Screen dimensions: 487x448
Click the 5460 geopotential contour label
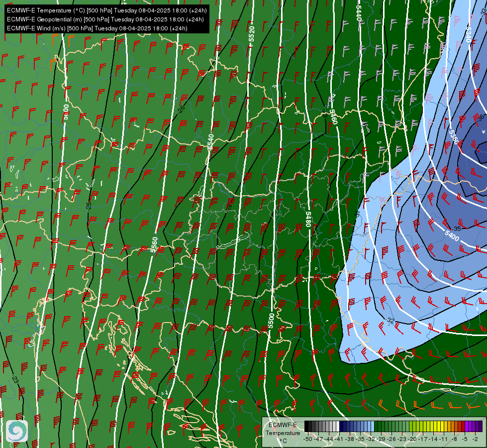click(333, 116)
